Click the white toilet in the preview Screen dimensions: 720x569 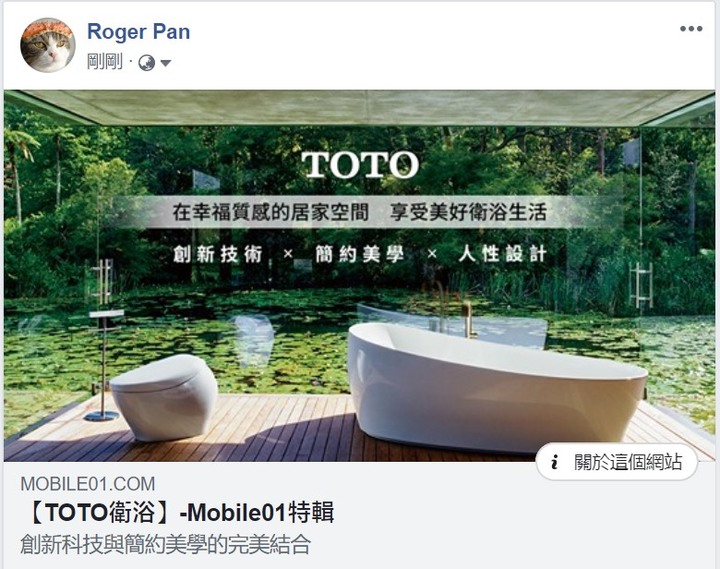click(163, 397)
